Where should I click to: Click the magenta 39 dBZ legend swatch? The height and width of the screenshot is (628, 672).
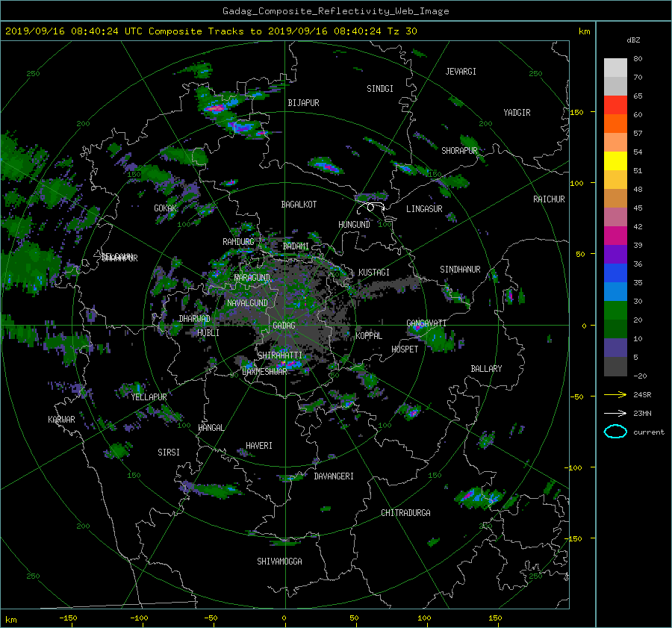tap(615, 236)
